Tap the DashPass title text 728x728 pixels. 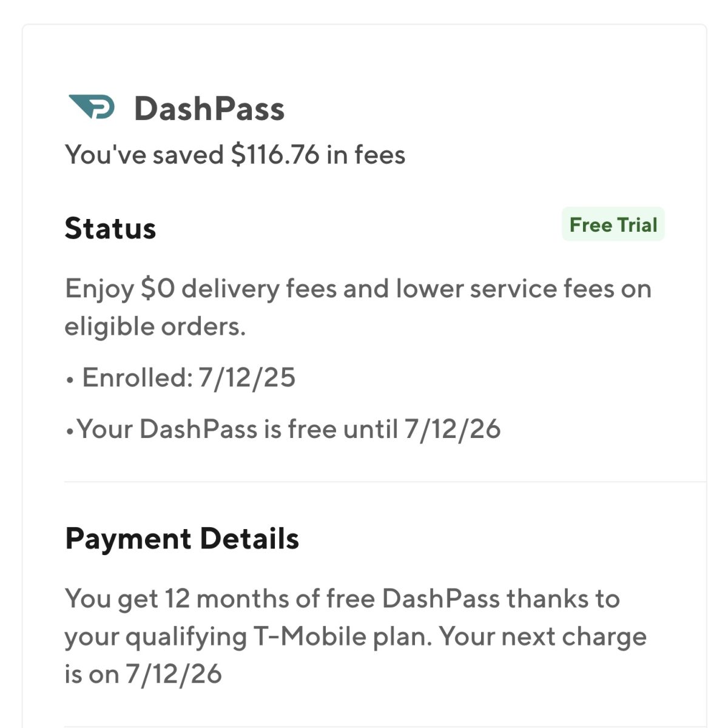209,109
